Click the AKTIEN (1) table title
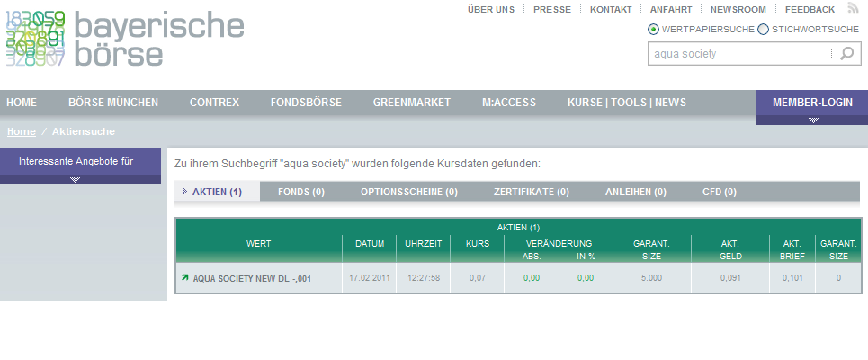The height and width of the screenshot is (360, 868). coord(518,227)
